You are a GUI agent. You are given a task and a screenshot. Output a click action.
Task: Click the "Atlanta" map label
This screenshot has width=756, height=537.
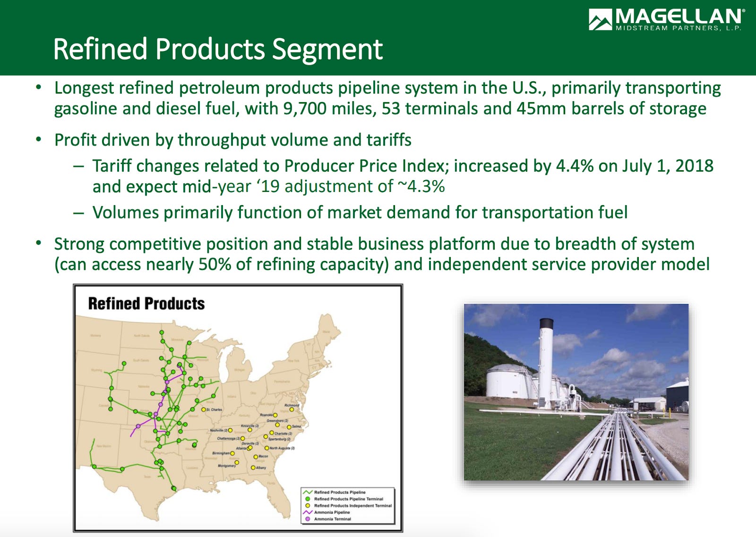pyautogui.click(x=241, y=448)
